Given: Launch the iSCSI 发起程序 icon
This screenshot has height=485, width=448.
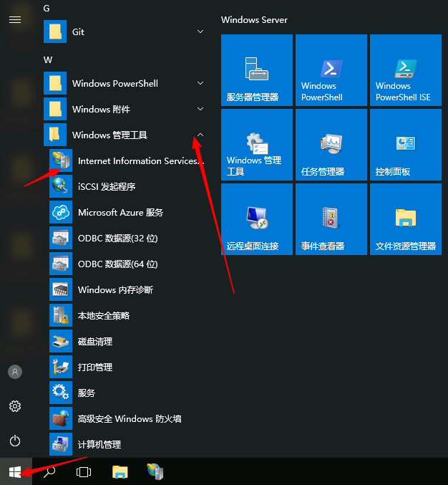Looking at the screenshot, I should pyautogui.click(x=61, y=186).
